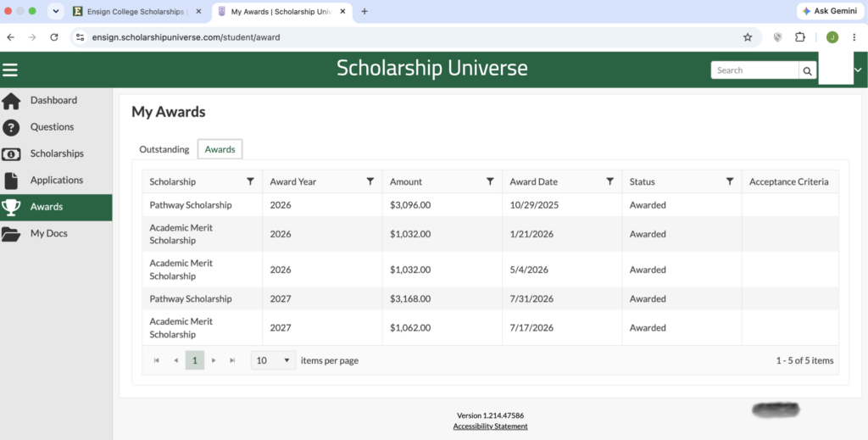
Task: Open the browser extensions puzzle icon
Action: click(x=799, y=37)
